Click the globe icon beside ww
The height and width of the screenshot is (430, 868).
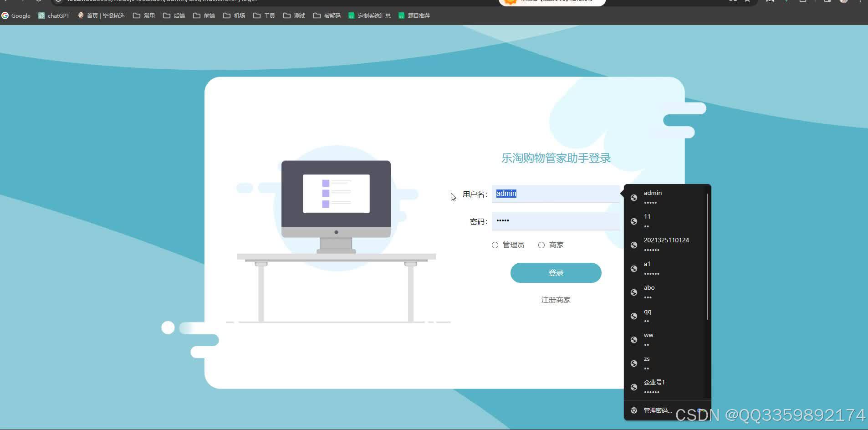[x=634, y=340]
